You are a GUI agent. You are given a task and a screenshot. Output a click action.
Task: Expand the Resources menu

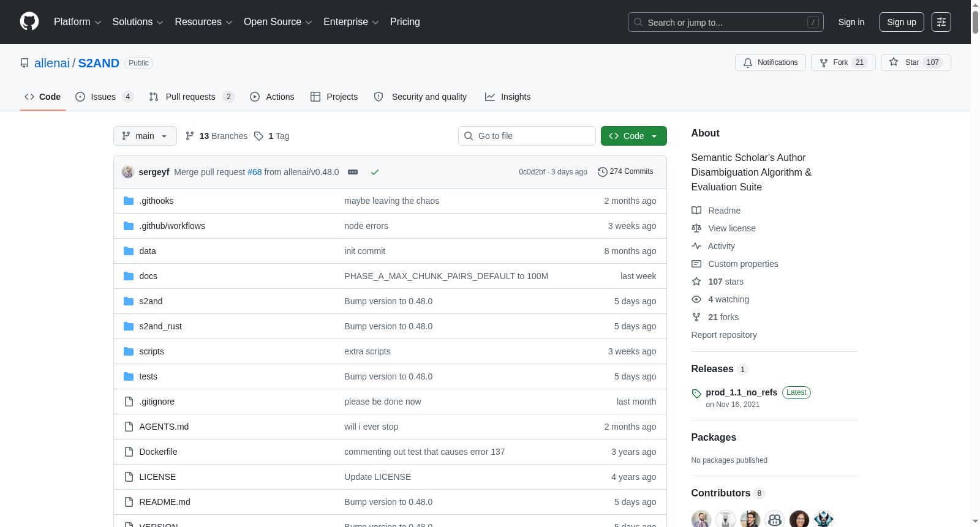pos(203,22)
